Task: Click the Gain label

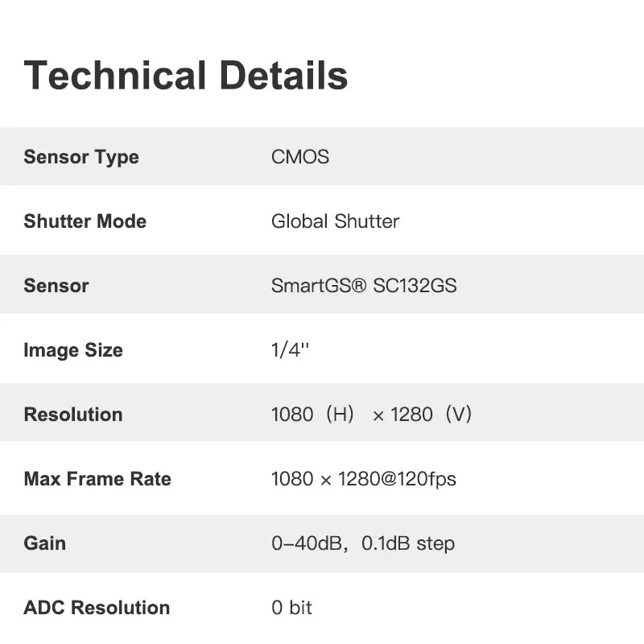Action: click(45, 543)
